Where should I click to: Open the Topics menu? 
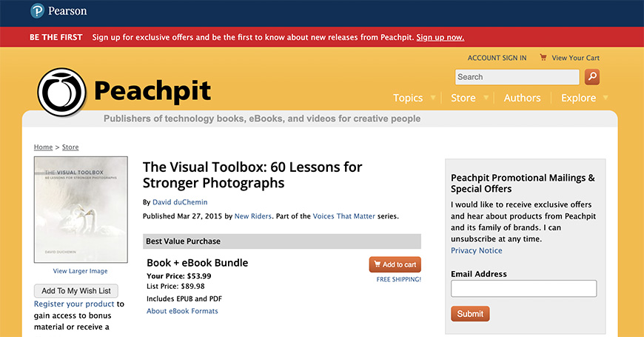click(x=408, y=98)
